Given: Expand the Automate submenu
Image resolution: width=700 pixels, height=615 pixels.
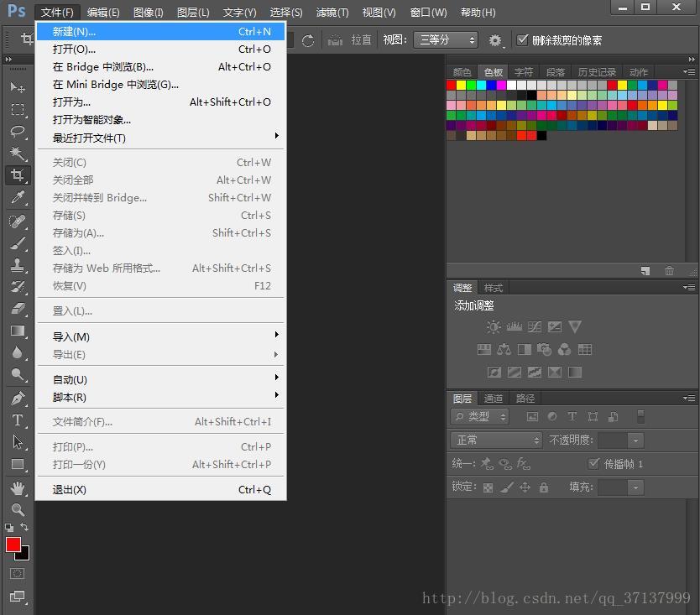Looking at the screenshot, I should tap(160, 379).
